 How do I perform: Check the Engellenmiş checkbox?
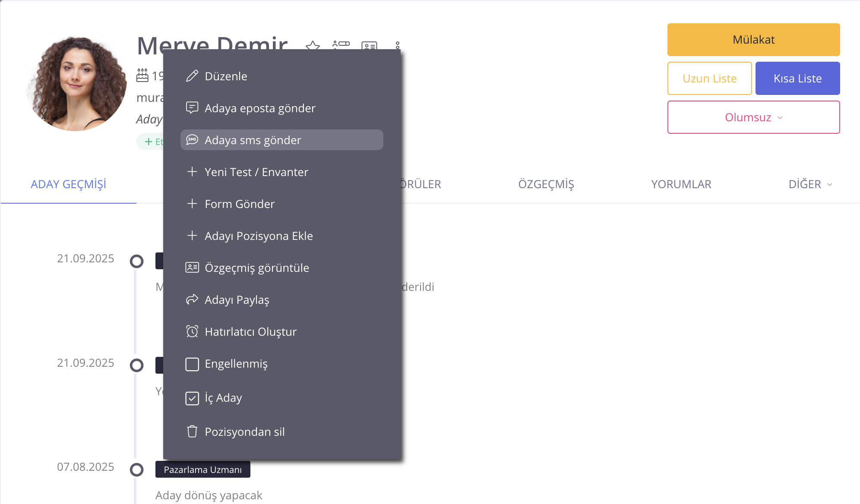[192, 364]
